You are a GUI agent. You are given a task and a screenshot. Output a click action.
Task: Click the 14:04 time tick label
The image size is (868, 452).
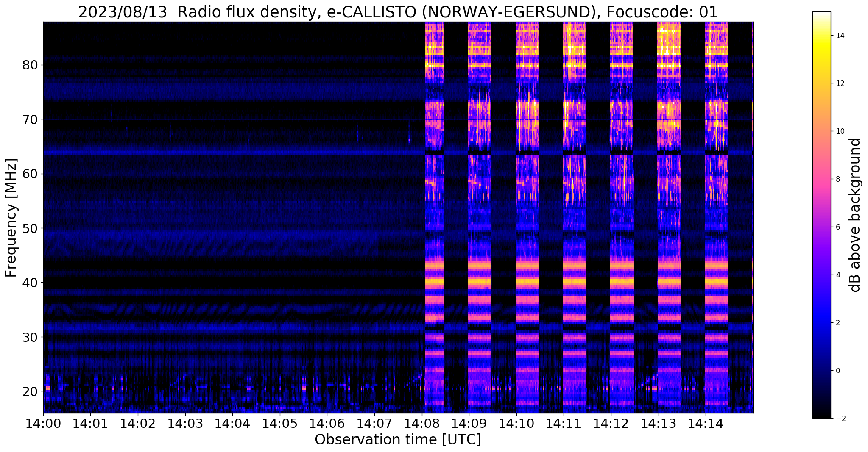click(232, 423)
